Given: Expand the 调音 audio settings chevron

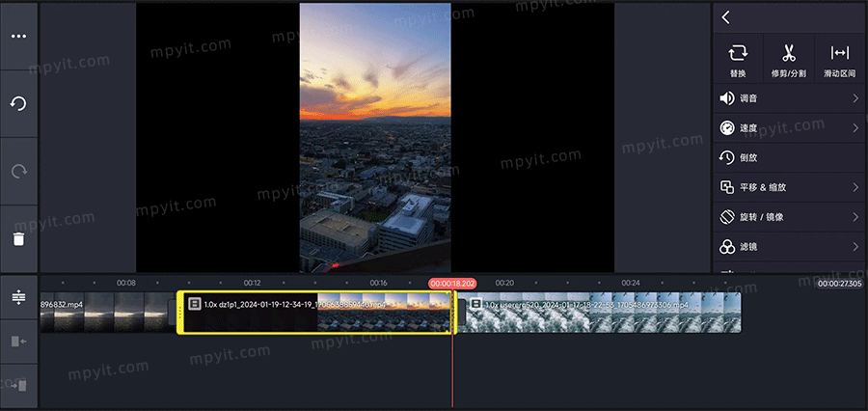Looking at the screenshot, I should [855, 98].
